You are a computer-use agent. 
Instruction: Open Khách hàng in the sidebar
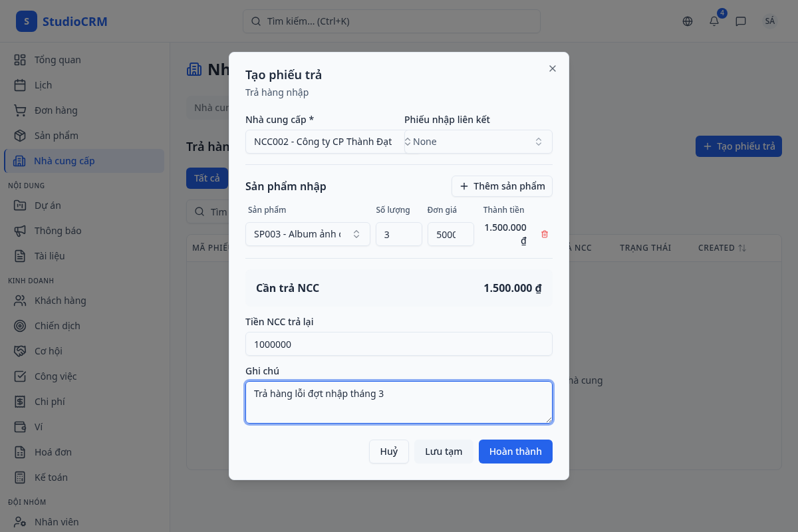pos(60,301)
